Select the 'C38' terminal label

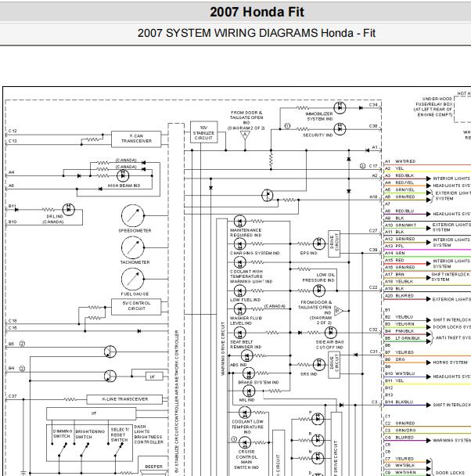click(373, 126)
